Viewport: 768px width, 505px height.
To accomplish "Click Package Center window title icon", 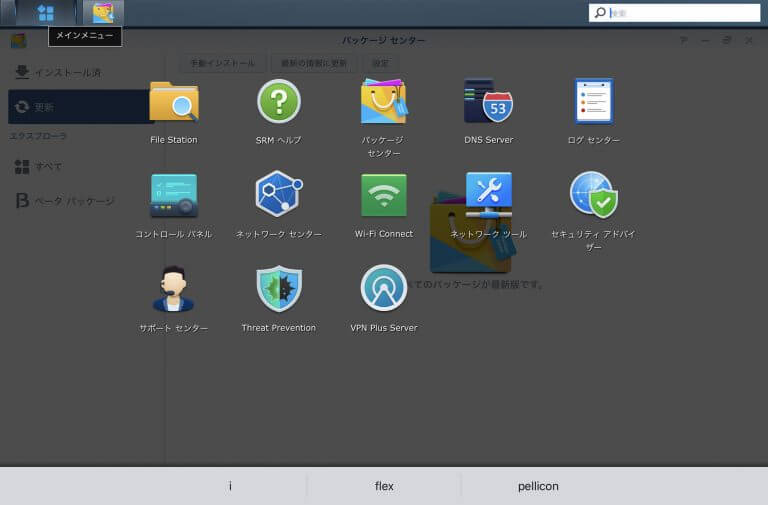I will [19, 41].
